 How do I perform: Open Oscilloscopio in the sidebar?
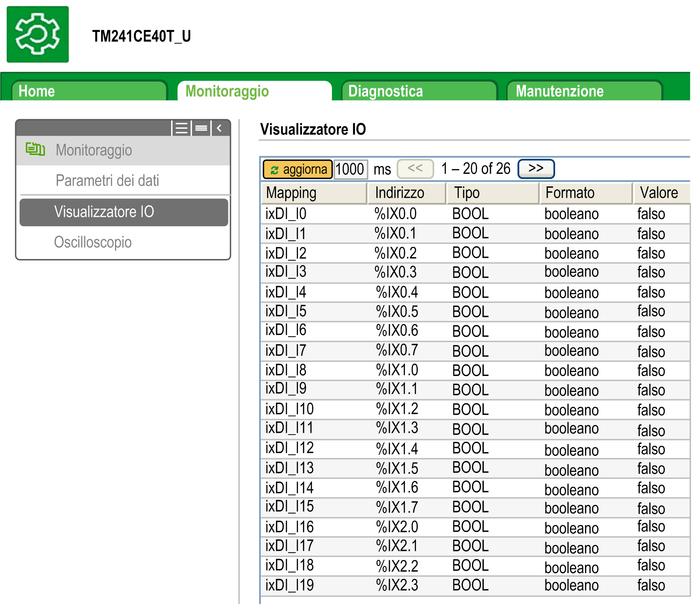point(93,242)
